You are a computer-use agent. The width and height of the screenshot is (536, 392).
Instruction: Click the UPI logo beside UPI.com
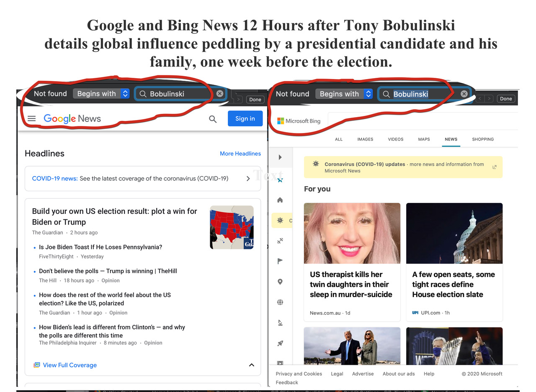(x=415, y=313)
